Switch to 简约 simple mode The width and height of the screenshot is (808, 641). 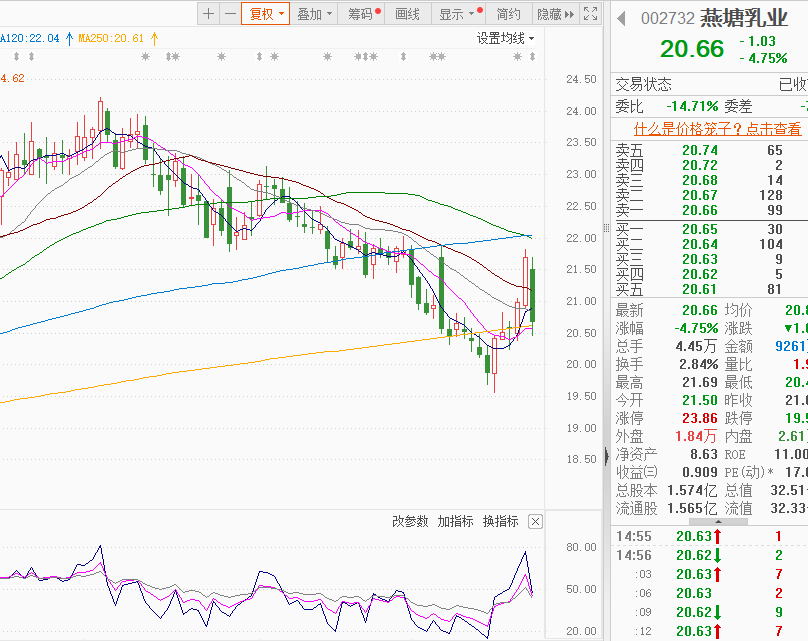point(508,14)
